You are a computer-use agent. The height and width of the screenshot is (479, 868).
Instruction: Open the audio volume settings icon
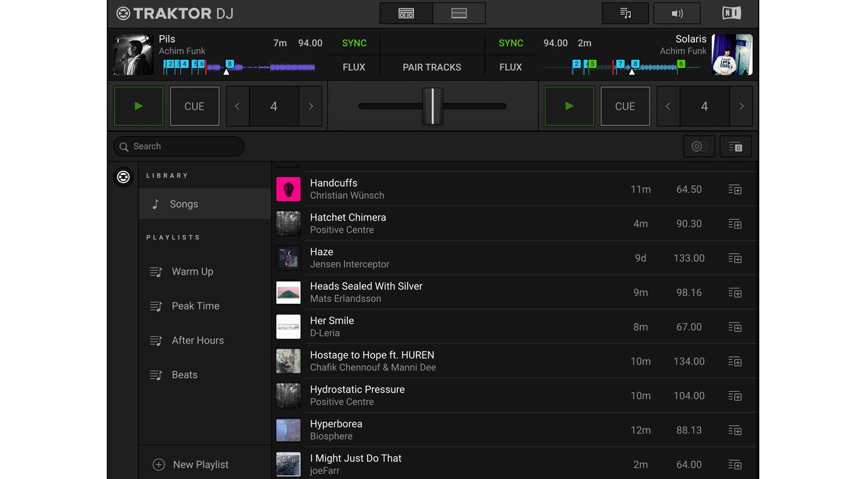(x=677, y=13)
